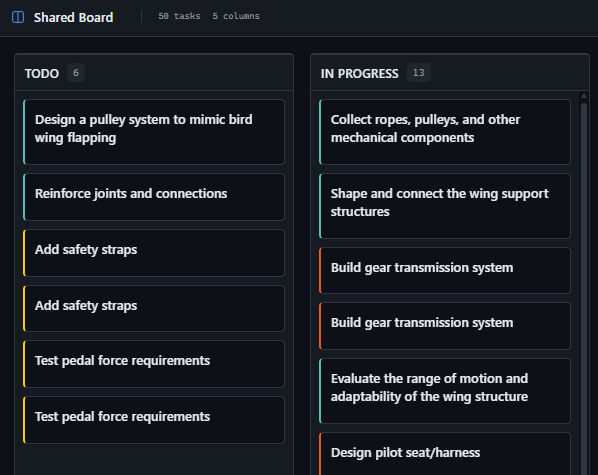Viewport: 598px width, 475px height.
Task: Click the TODO count badge showing 6
Action: click(76, 73)
